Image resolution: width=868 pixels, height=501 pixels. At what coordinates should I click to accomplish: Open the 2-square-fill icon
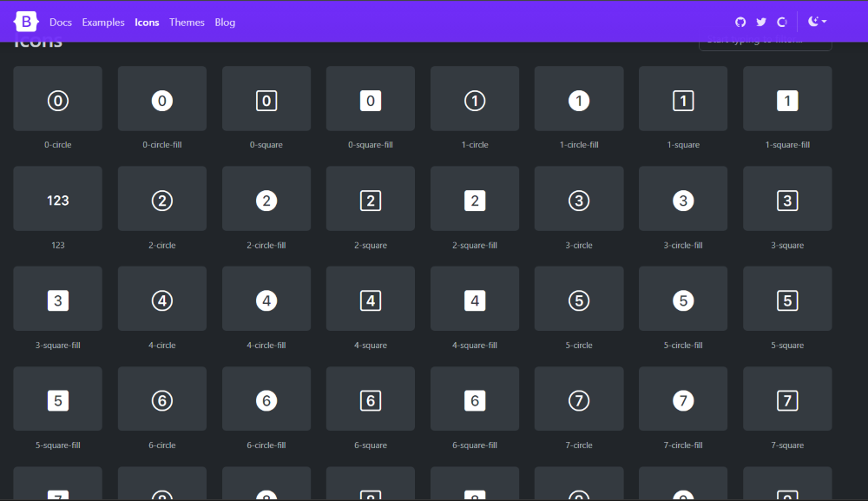point(475,199)
